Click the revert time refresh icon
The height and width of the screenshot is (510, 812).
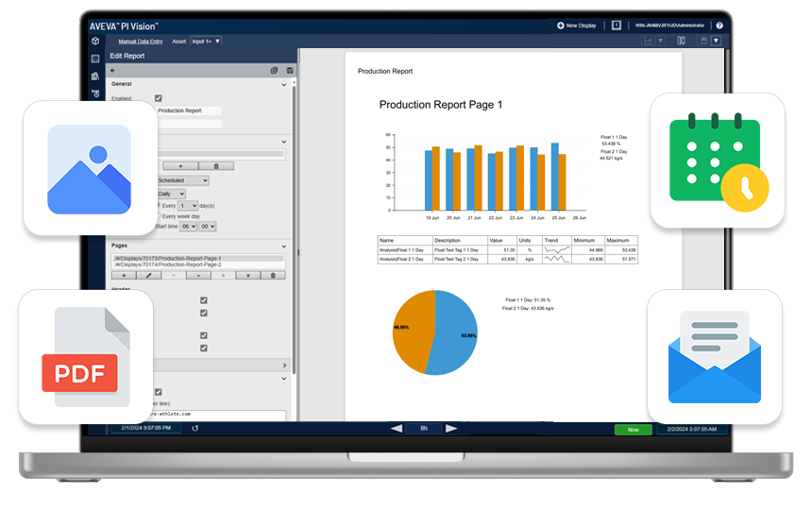tap(195, 428)
